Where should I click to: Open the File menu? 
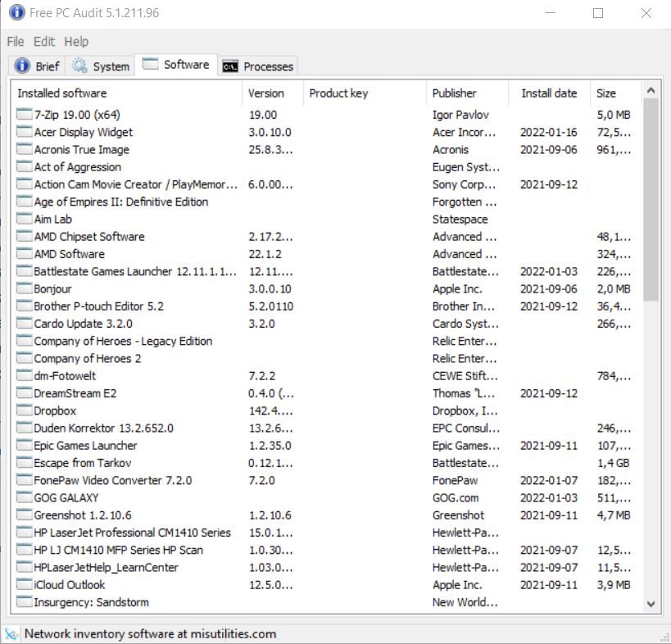(16, 42)
